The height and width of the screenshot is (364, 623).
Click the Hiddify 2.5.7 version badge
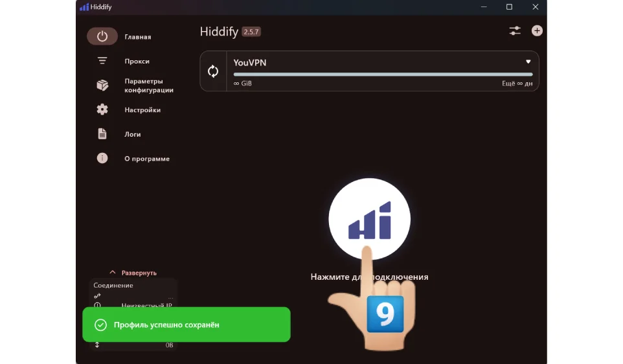[x=251, y=32]
